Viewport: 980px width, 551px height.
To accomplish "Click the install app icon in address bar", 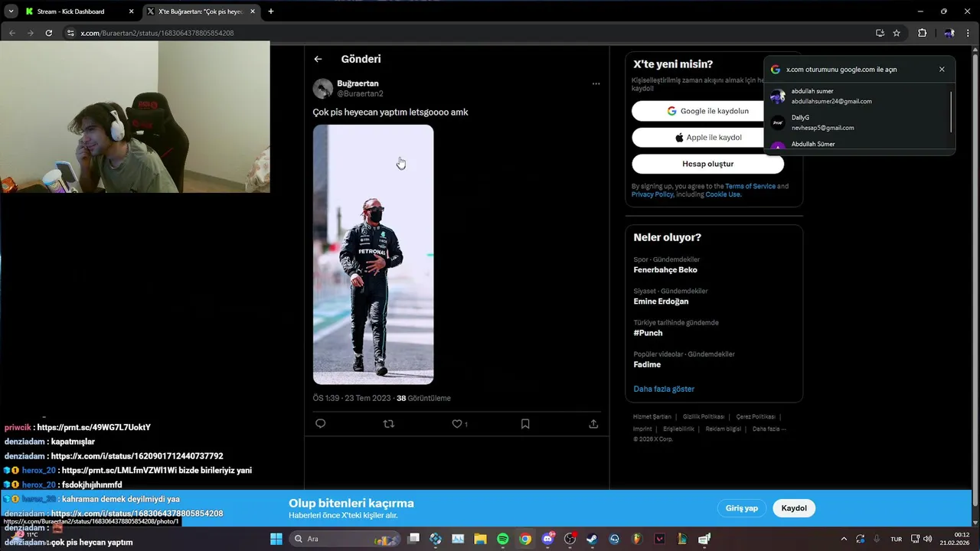I will coord(880,33).
